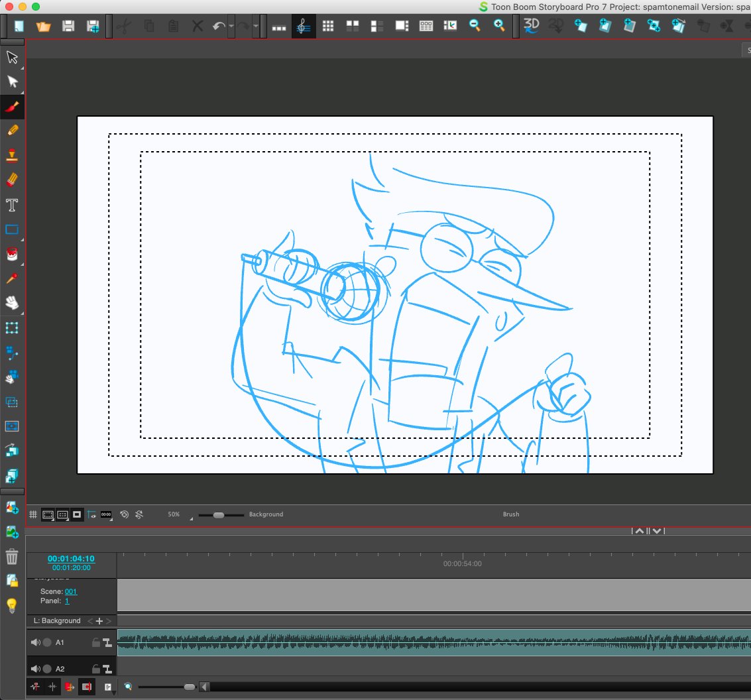The width and height of the screenshot is (751, 700).
Task: Click the Scene 001 link
Action: click(71, 592)
